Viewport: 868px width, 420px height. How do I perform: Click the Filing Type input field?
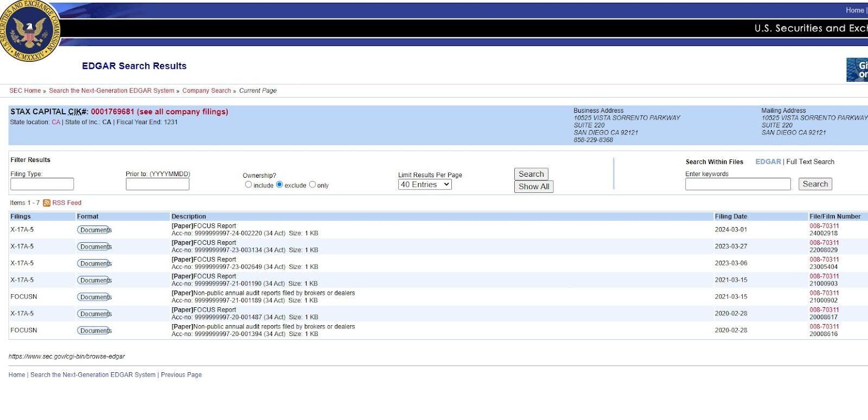(x=42, y=184)
